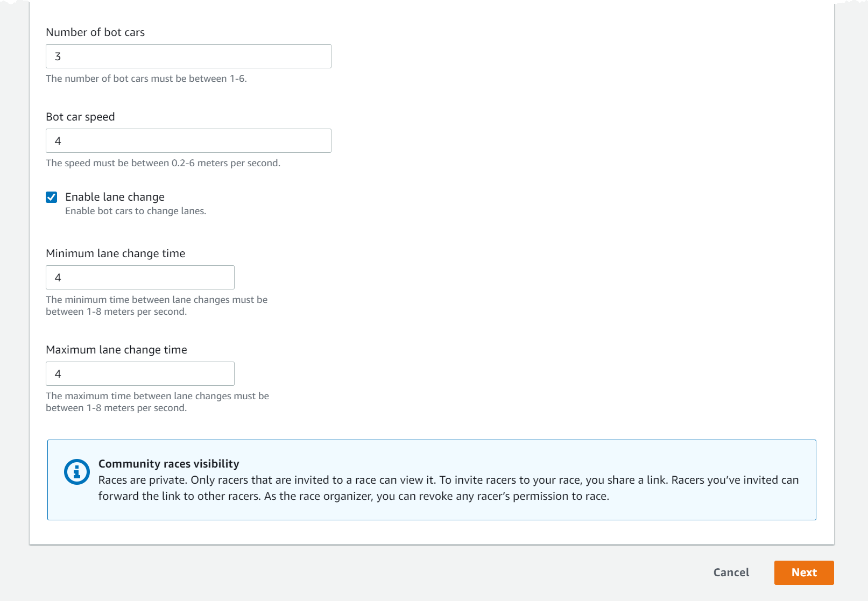This screenshot has height=601, width=868.
Task: Uncheck the Enable lane change checkbox
Action: pos(52,197)
